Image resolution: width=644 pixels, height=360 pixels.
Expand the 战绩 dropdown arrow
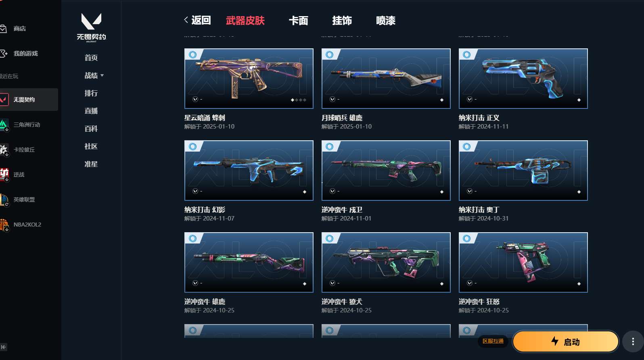point(102,75)
